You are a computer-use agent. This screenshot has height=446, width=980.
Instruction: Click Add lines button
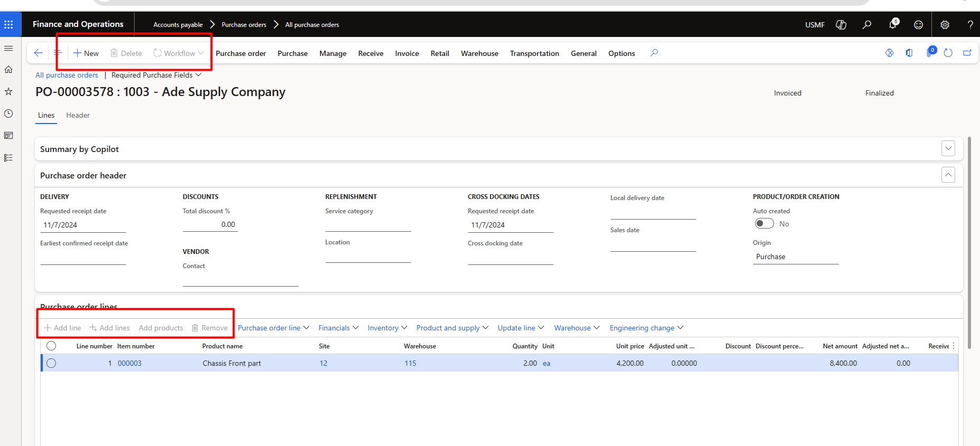click(x=110, y=328)
